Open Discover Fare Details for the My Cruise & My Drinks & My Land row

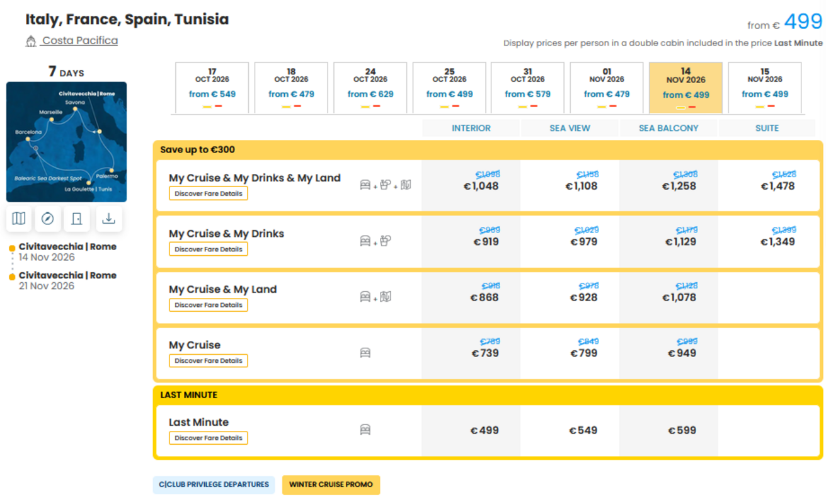click(209, 193)
